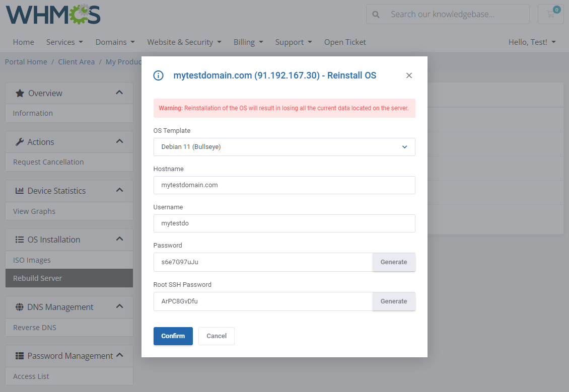569x392 pixels.
Task: Click the globe icon beside DNS Management
Action: click(x=18, y=306)
